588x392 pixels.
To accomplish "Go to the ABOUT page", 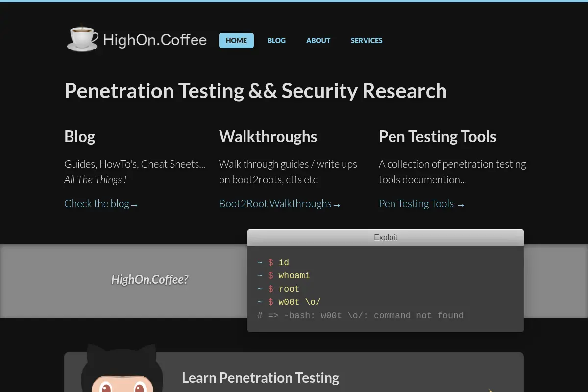I will [x=318, y=40].
